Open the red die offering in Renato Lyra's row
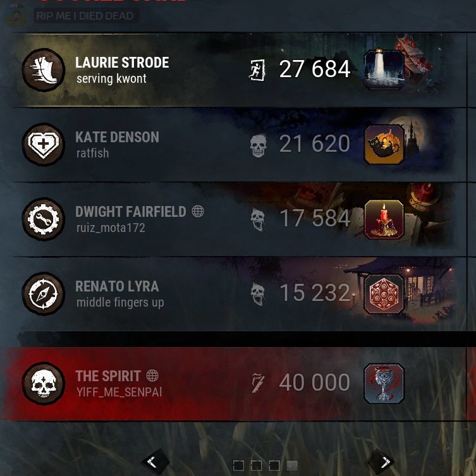476x476 pixels. (384, 294)
